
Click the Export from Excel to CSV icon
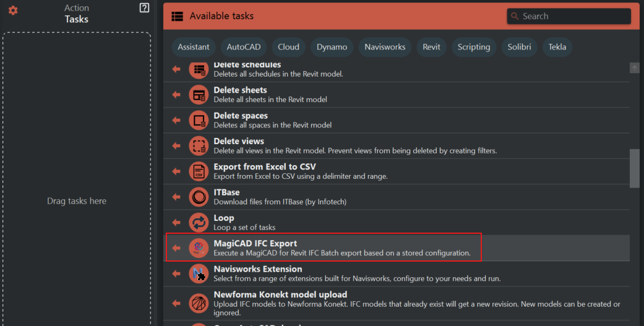click(x=199, y=171)
